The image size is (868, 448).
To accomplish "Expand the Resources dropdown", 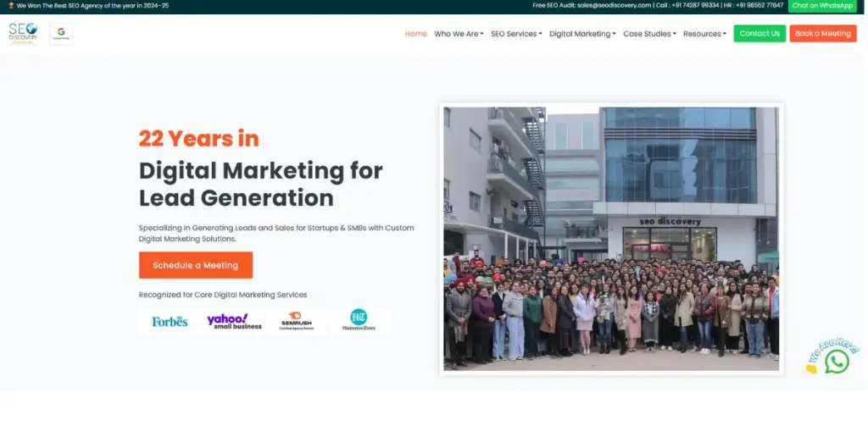I will pos(704,34).
